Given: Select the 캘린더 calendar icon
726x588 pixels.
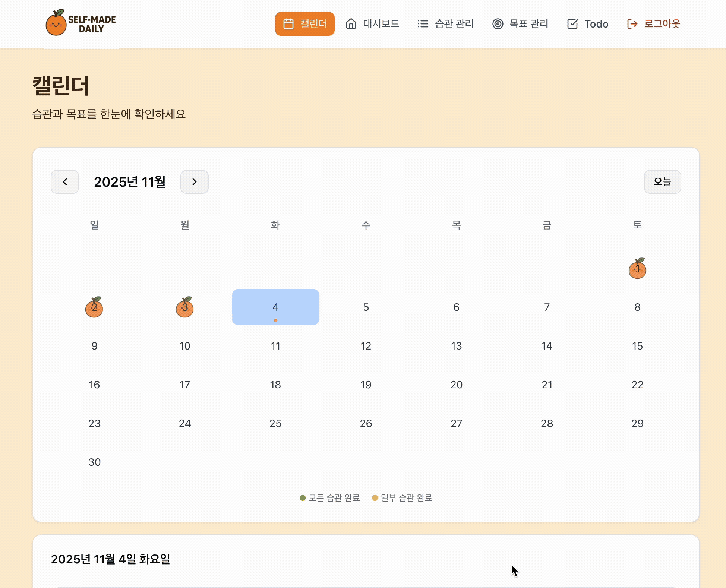Looking at the screenshot, I should point(288,23).
